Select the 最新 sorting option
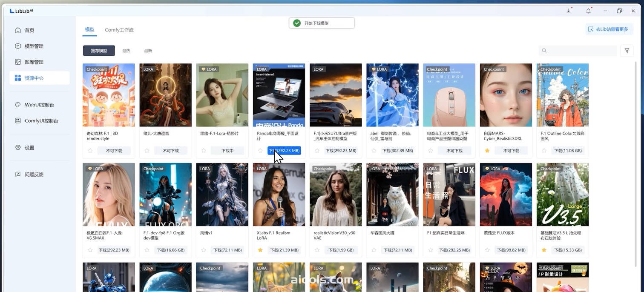Image resolution: width=644 pixels, height=292 pixels. coord(148,51)
